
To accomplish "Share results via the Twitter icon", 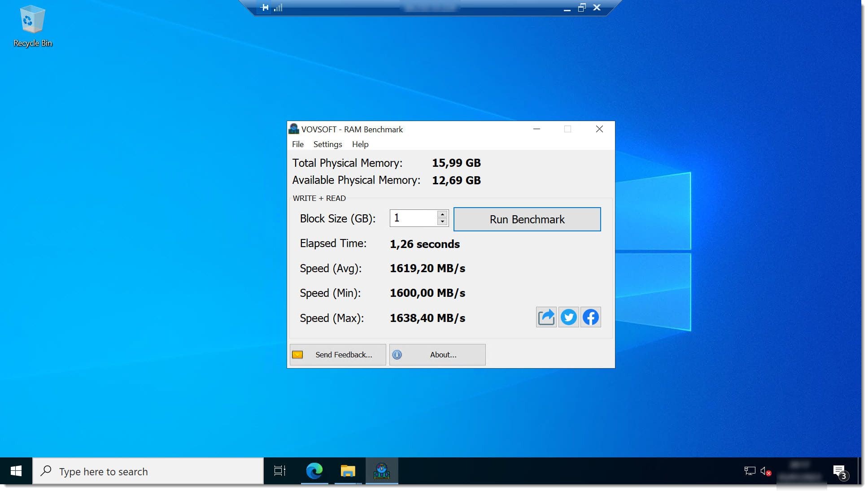I will point(568,317).
